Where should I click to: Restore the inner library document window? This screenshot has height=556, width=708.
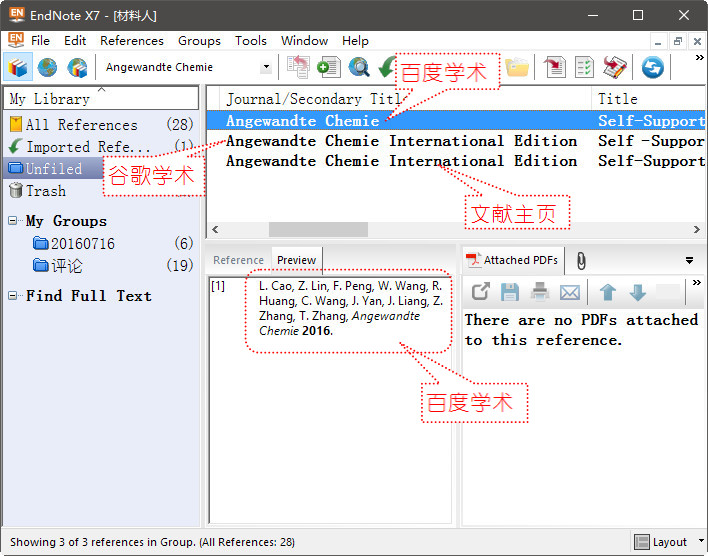tap(677, 42)
